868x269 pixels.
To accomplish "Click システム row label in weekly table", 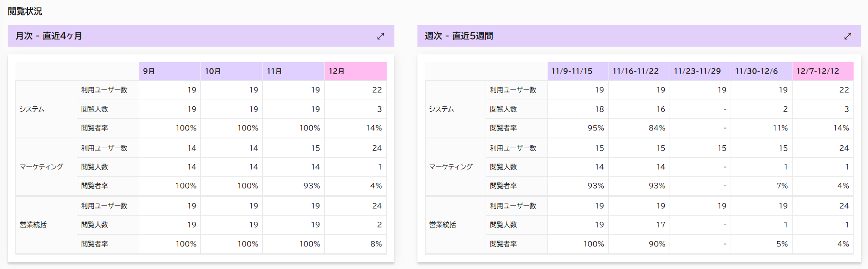I will click(x=441, y=109).
